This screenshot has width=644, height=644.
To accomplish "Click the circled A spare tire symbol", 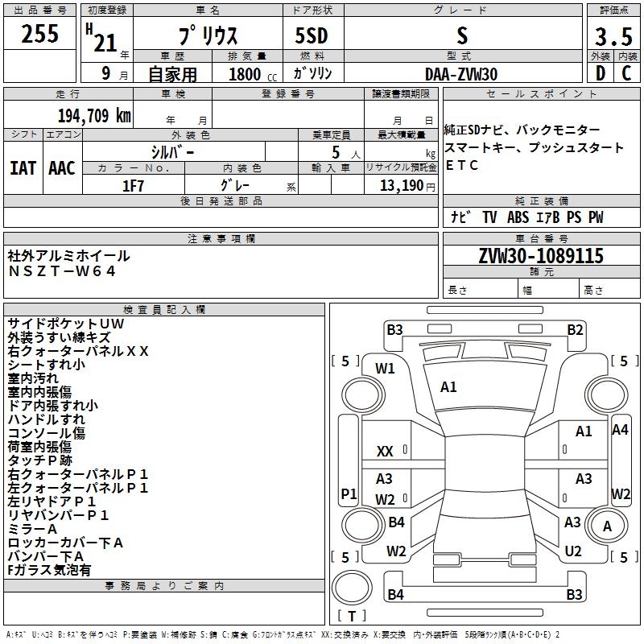I will click(607, 526).
